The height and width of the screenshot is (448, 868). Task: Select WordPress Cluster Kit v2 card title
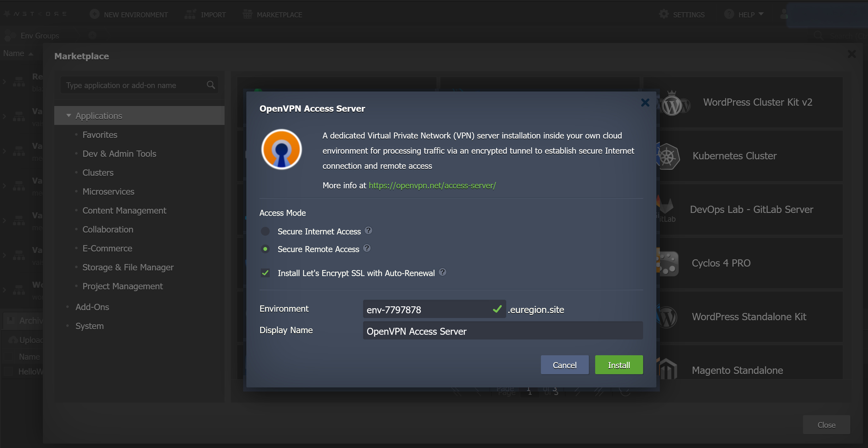pos(758,102)
